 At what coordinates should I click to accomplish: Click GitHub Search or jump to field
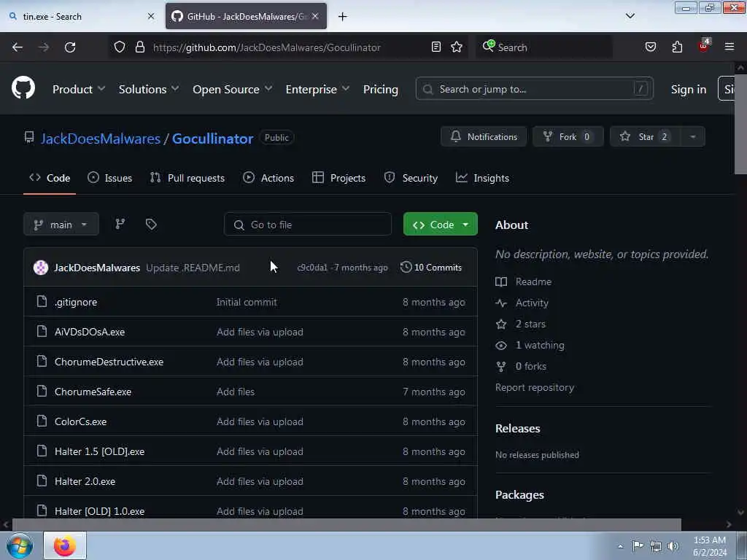534,88
